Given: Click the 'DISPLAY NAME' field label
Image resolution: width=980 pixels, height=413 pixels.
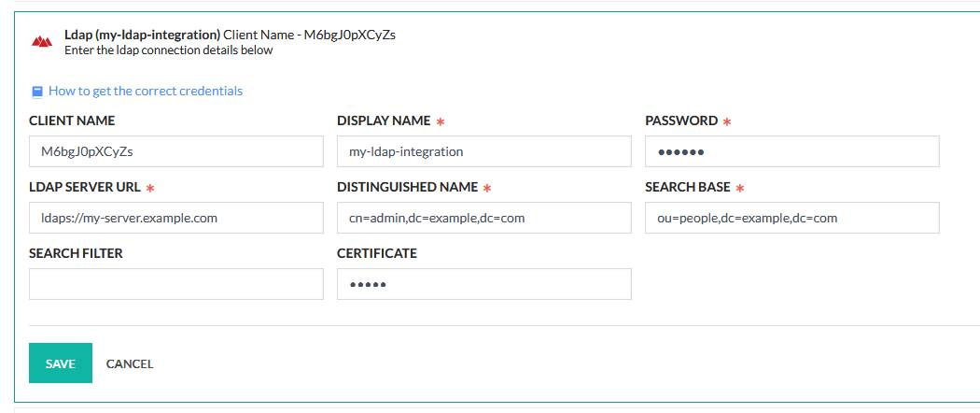Looking at the screenshot, I should point(384,121).
